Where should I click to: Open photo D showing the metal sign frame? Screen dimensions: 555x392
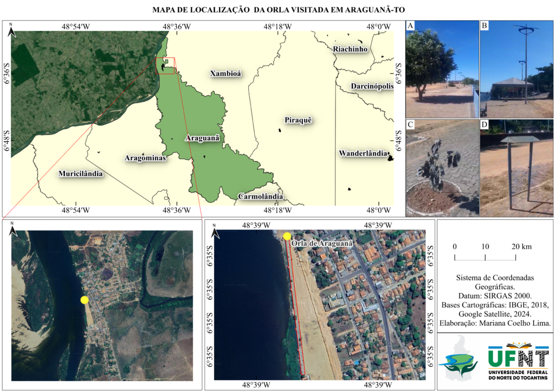[x=516, y=168]
